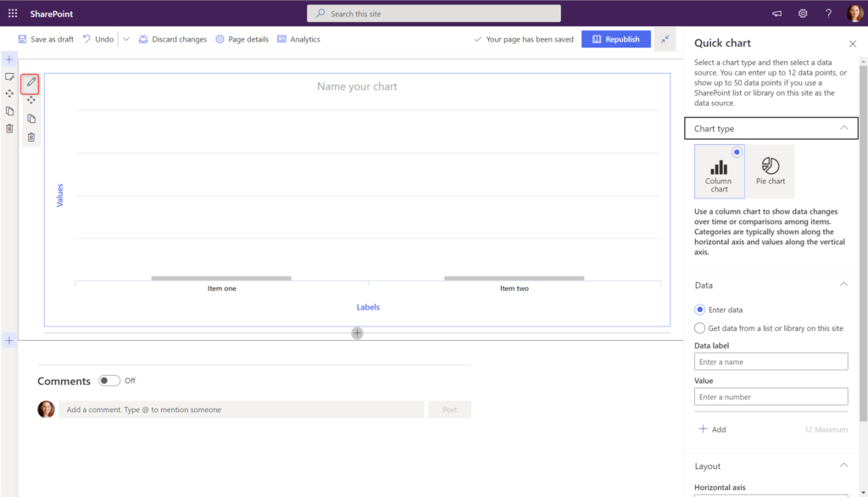Select the Pie chart type
The height and width of the screenshot is (497, 868).
coord(770,171)
